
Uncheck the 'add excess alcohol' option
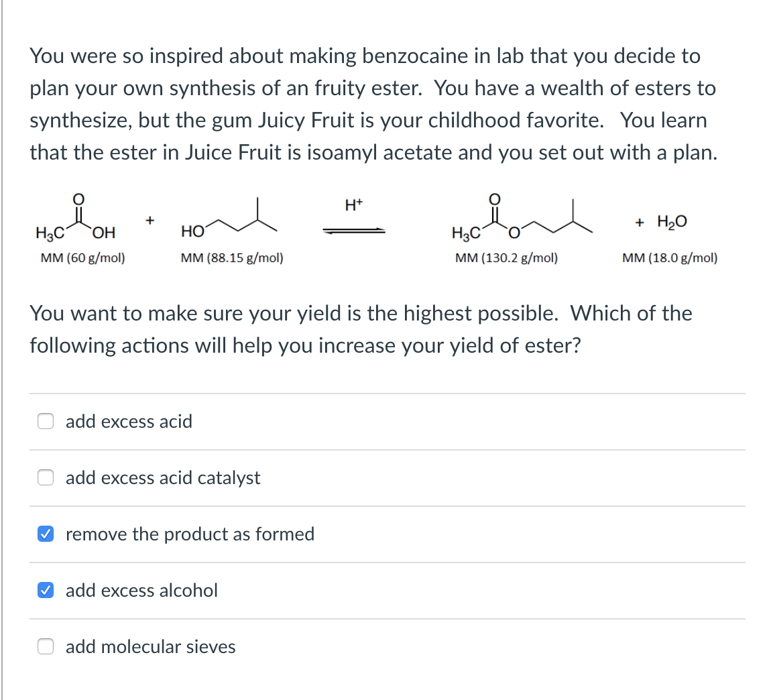(45, 591)
